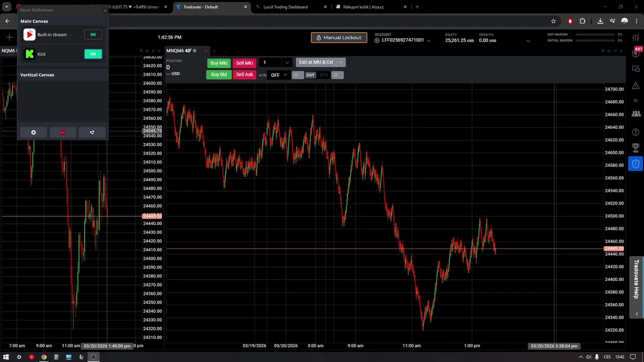Click the red heart button in Aitum panel

coord(62,132)
